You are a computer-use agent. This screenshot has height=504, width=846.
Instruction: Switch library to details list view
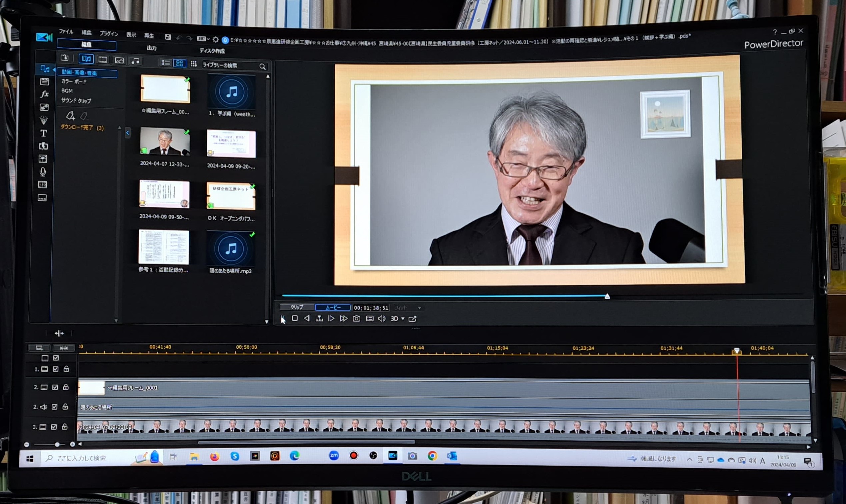point(166,62)
